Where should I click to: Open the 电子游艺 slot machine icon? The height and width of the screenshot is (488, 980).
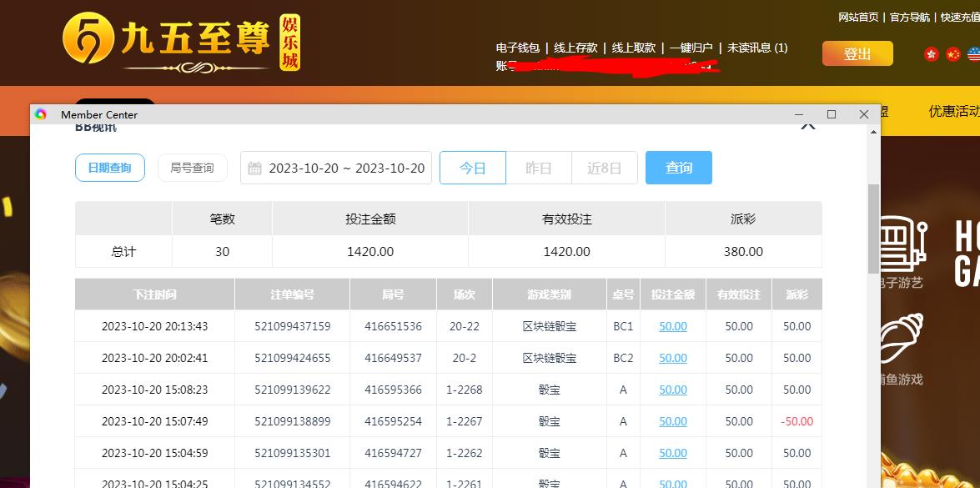click(903, 244)
